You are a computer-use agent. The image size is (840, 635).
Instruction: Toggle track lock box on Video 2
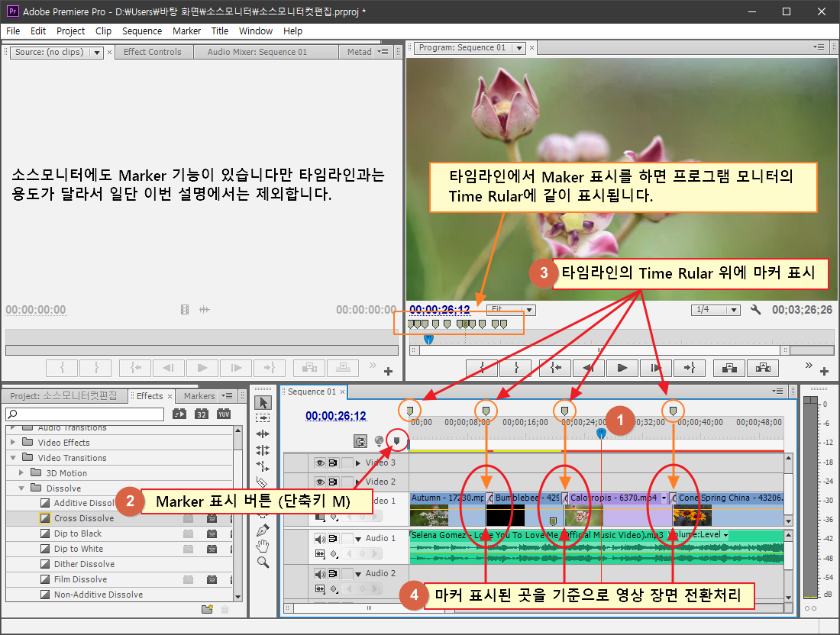tap(347, 482)
